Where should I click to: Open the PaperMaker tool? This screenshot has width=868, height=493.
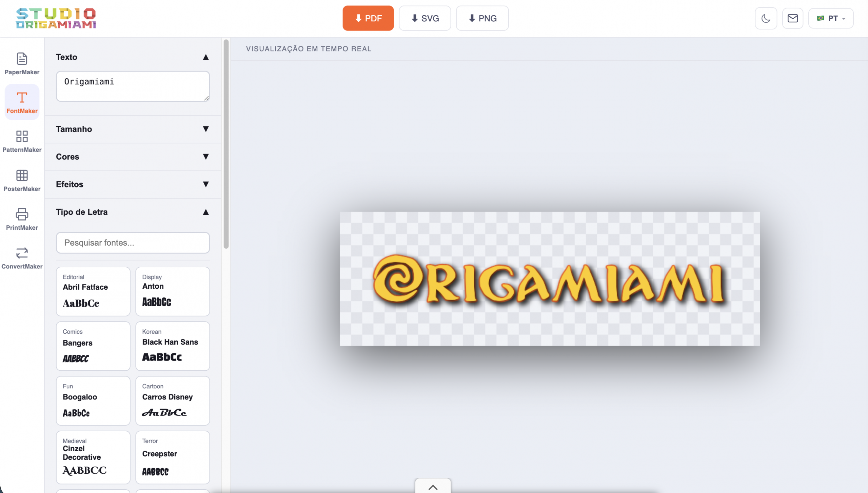(x=22, y=63)
